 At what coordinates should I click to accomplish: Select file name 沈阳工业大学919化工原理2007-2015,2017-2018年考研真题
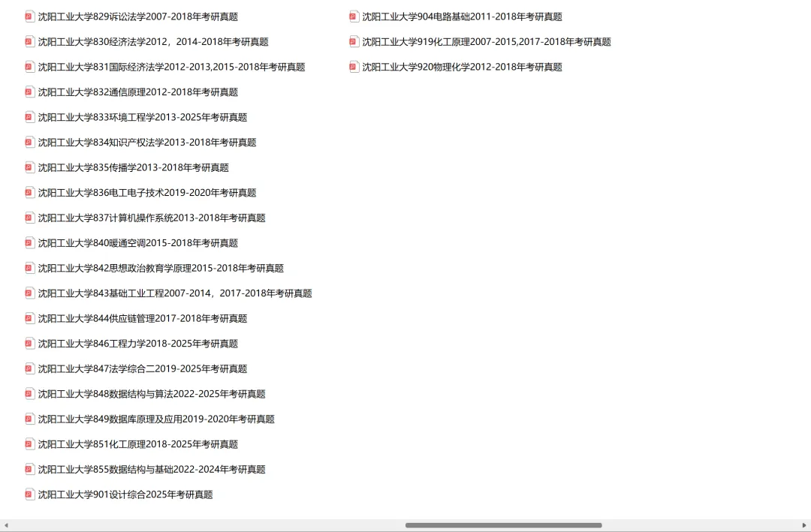click(x=487, y=42)
